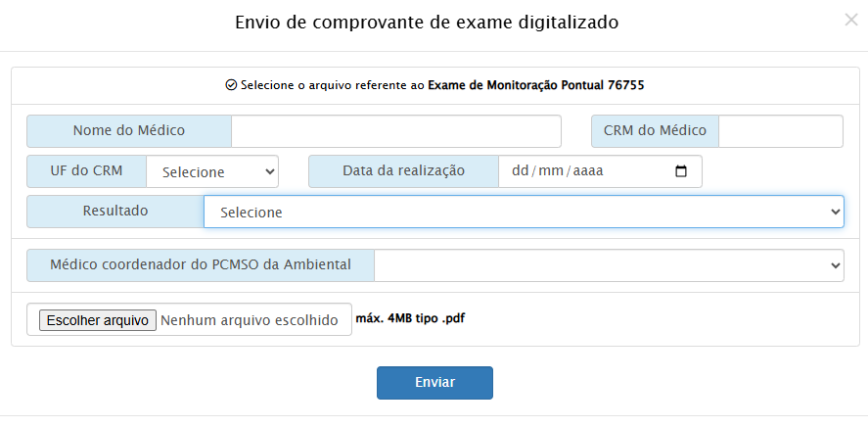Click the "Nenhum arquivo escolhido" file text
The image size is (868, 427).
coord(249,320)
